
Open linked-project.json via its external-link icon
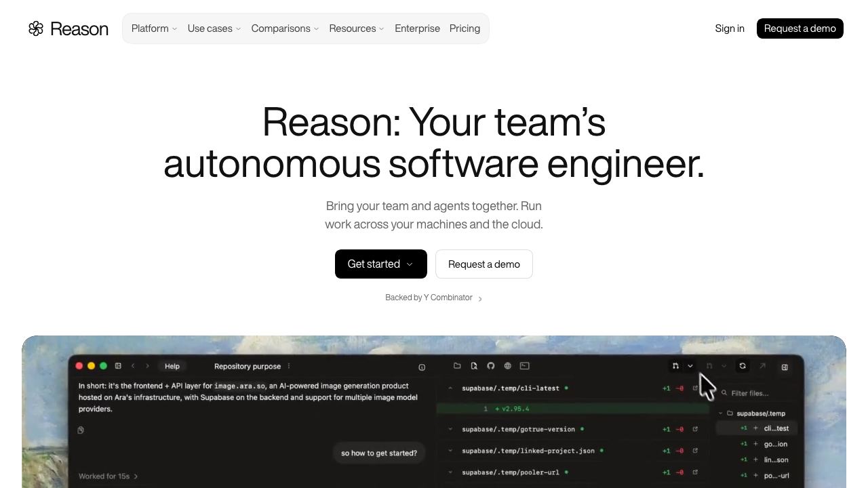(x=695, y=451)
